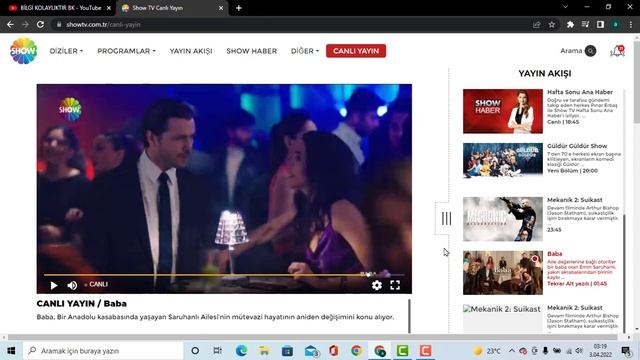Open the Güldür Güldür Show thumbnail
640x360 pixels.
[503, 160]
